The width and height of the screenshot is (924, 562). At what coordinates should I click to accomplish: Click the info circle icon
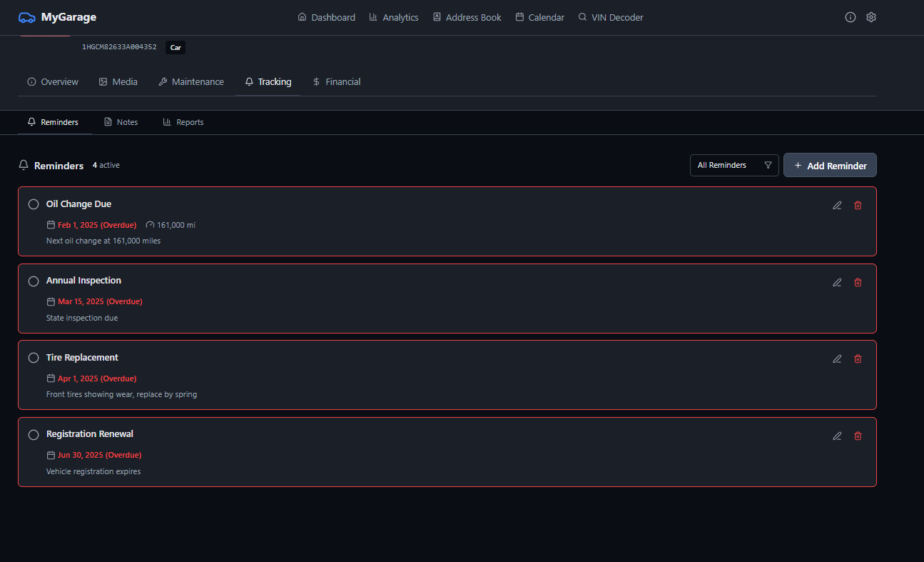point(850,17)
